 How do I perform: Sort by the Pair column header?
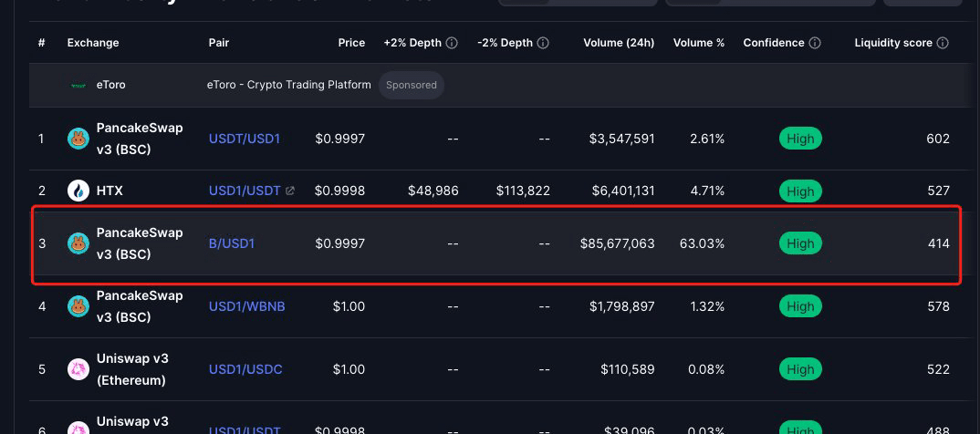pos(219,43)
